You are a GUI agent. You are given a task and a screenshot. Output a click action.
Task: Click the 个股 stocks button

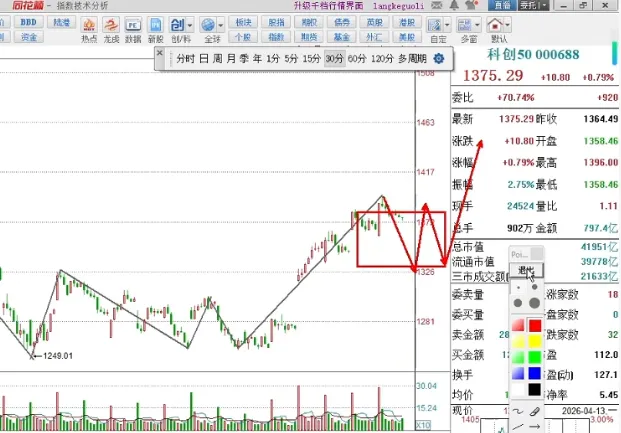coord(243,37)
